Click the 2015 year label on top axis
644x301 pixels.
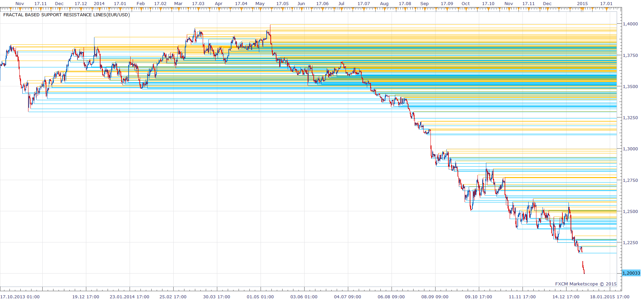coord(582,3)
